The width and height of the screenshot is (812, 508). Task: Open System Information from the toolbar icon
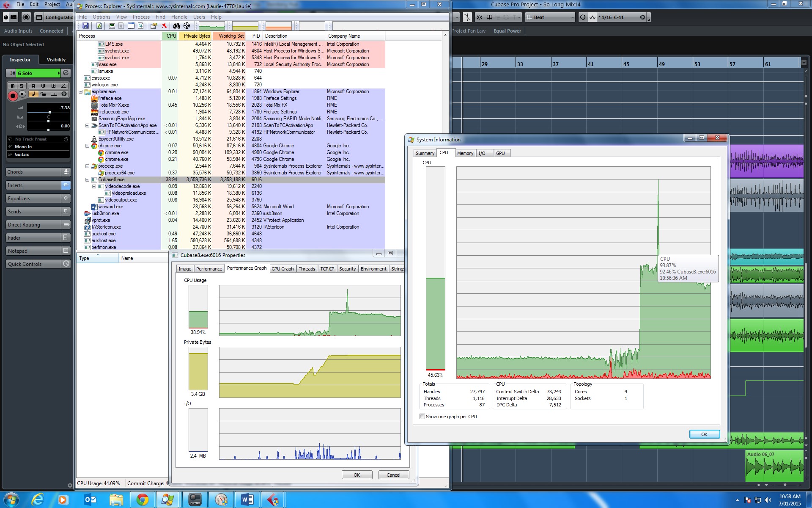pos(112,26)
